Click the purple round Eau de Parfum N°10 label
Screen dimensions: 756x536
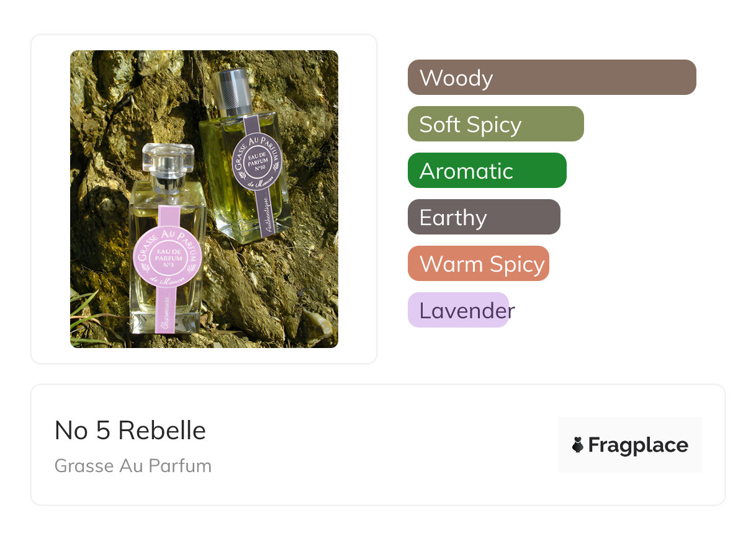point(257,160)
